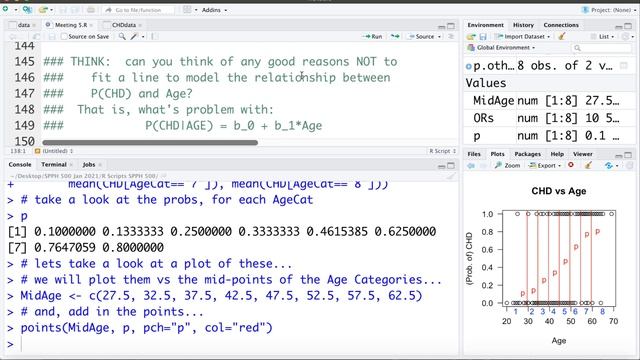Viewport: 640px width, 360px height.
Task: Click the Find/Replace magnifier icon
Action: tap(122, 36)
